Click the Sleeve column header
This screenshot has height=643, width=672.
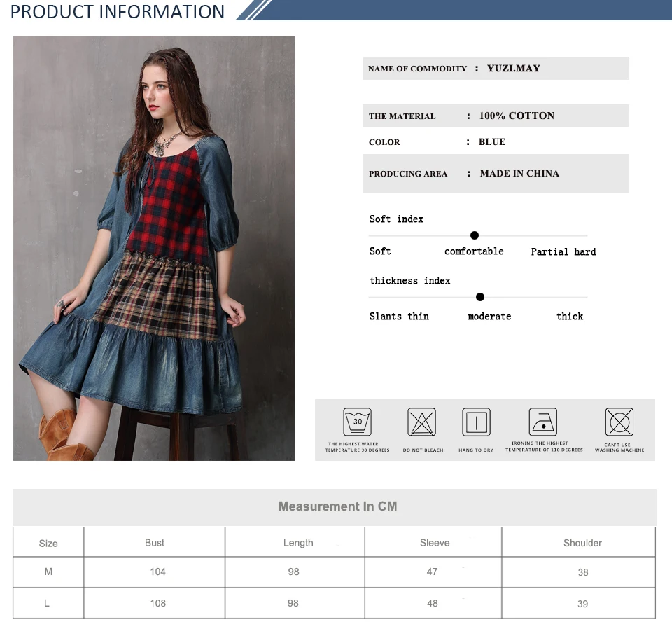click(x=435, y=543)
